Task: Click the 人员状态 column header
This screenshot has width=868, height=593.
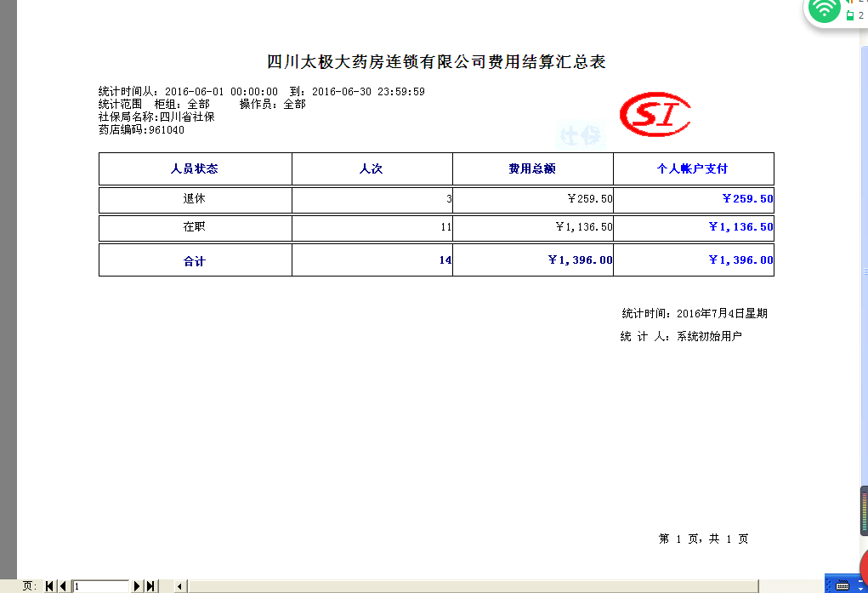Action: [x=195, y=168]
